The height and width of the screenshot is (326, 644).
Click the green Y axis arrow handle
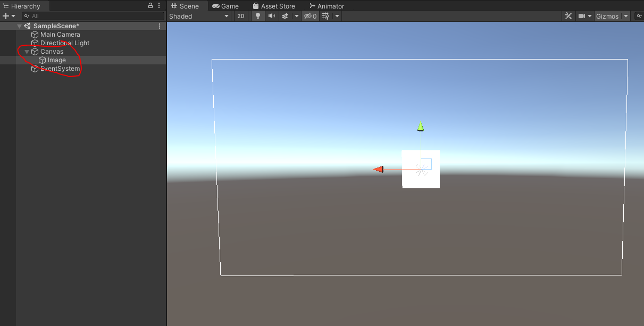coord(421,126)
